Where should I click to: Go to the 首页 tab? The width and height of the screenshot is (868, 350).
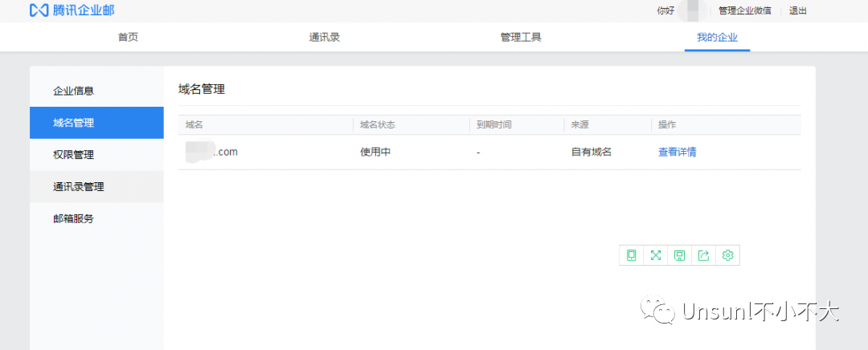128,38
